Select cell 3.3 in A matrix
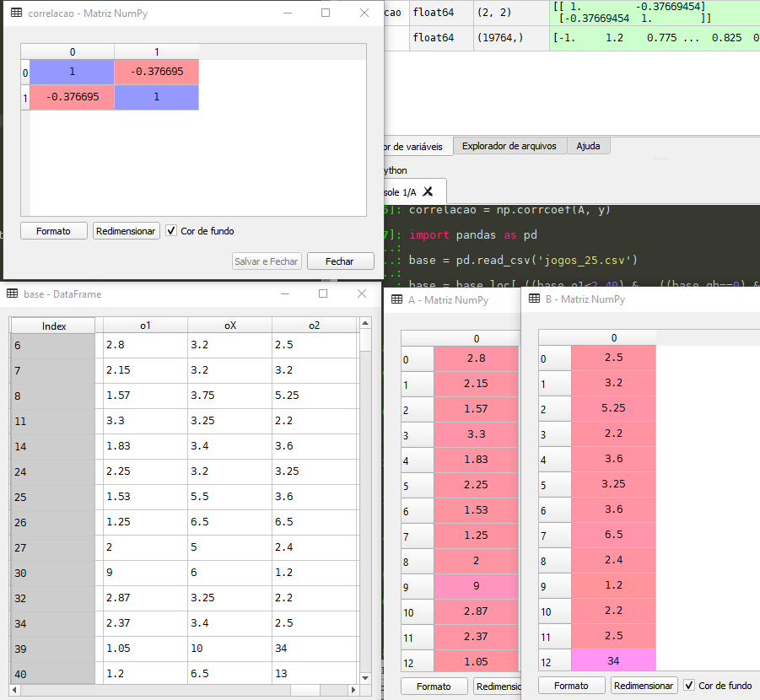The width and height of the screenshot is (760, 700). pos(476,433)
